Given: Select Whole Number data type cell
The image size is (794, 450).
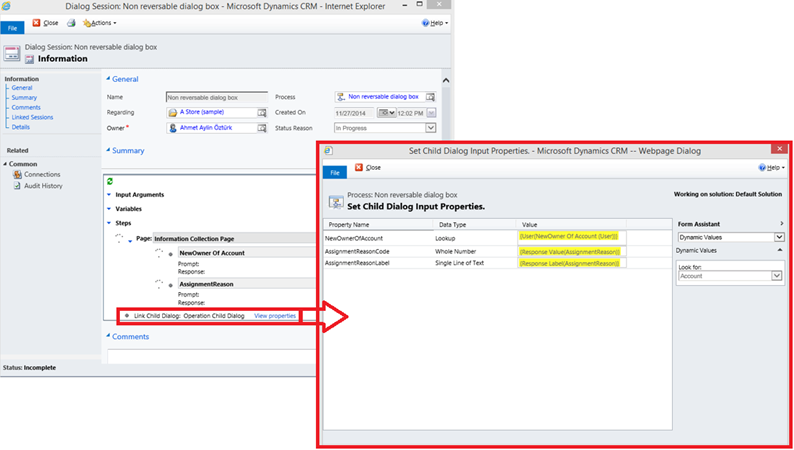Looking at the screenshot, I should 455,252.
